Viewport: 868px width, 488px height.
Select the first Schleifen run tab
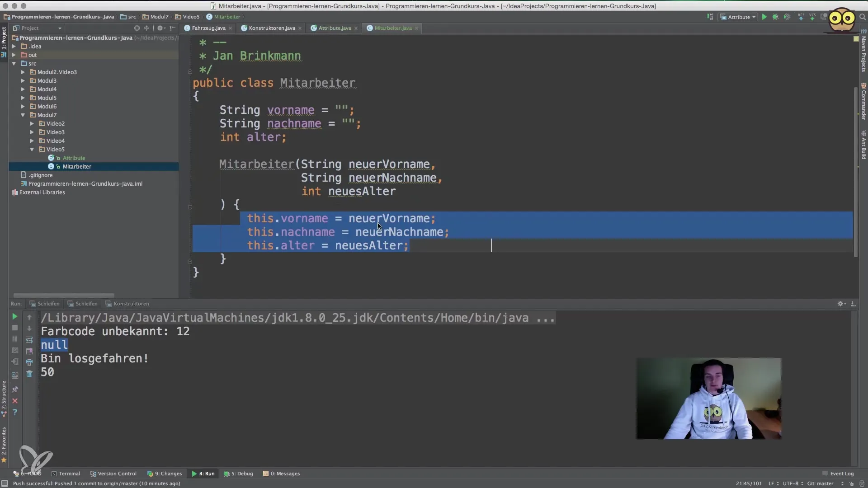(x=44, y=304)
